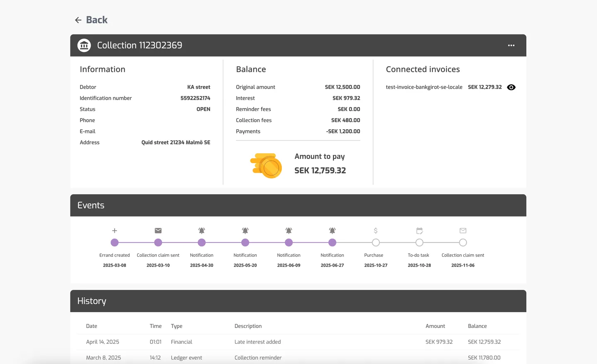
Task: Click the envelope icon above the 2025-03-10 event
Action: click(x=158, y=231)
